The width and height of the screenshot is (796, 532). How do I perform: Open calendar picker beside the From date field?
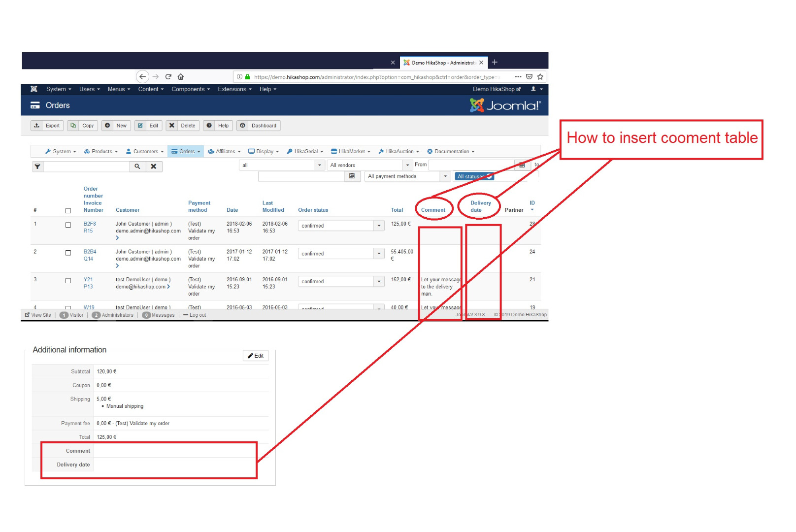pyautogui.click(x=522, y=165)
